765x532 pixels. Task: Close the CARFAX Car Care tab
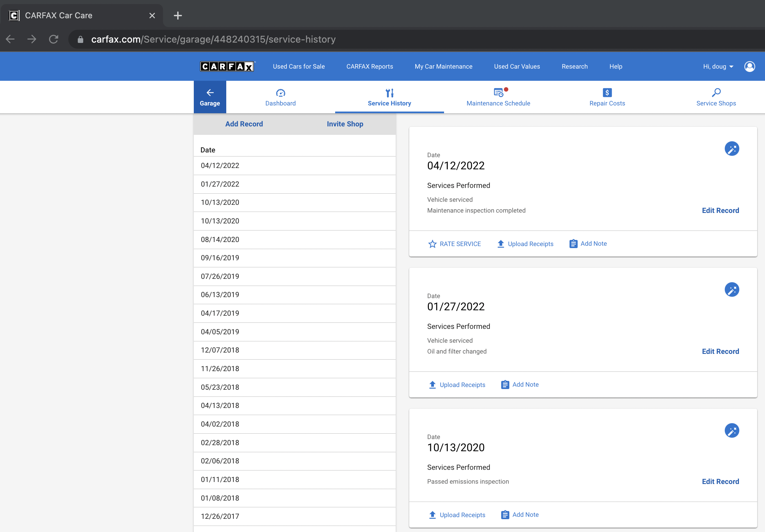[152, 16]
